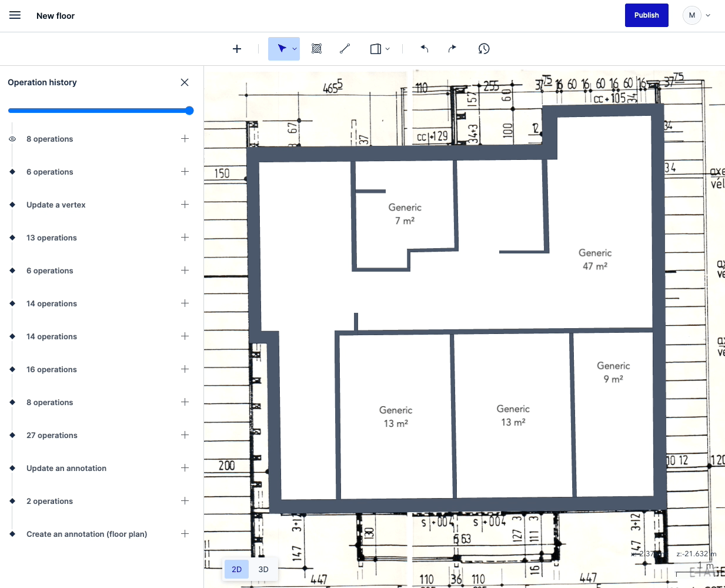
Task: Click the Operation history panel heading
Action: coord(42,82)
